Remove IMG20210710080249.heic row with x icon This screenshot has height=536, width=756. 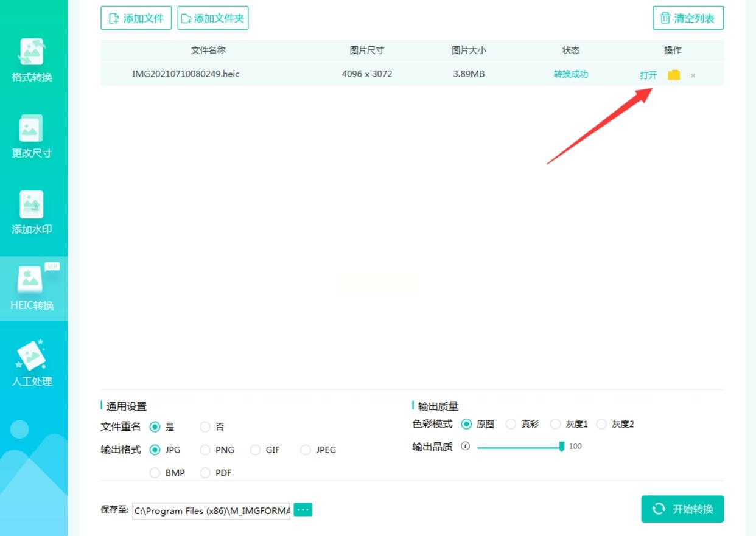pos(693,75)
